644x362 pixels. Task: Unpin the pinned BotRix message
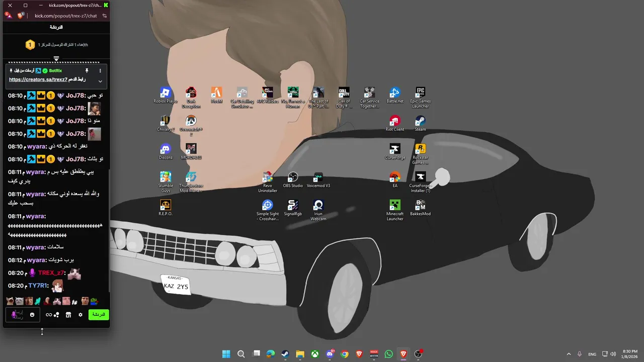(87, 71)
